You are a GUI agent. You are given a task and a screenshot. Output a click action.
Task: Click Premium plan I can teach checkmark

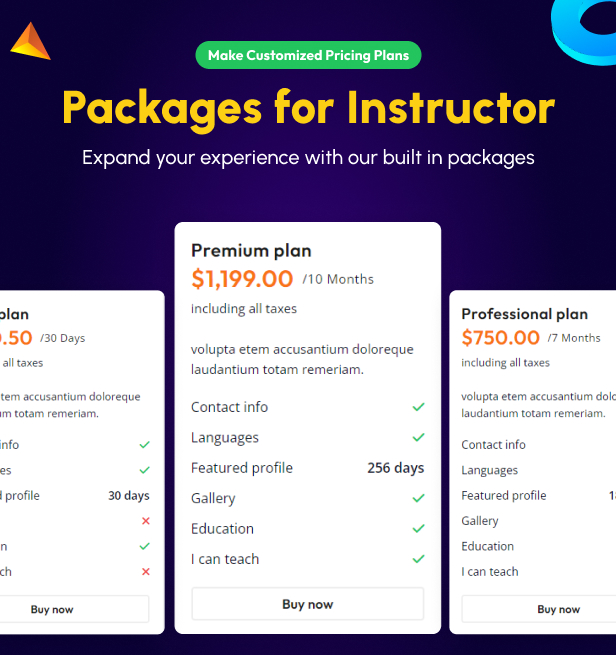(x=418, y=559)
